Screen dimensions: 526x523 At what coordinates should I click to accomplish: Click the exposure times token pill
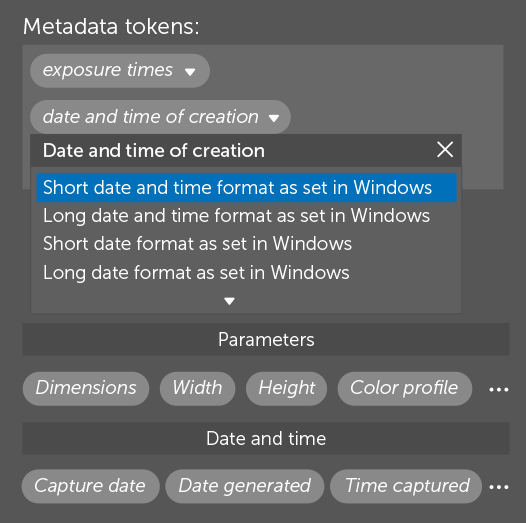pos(120,71)
